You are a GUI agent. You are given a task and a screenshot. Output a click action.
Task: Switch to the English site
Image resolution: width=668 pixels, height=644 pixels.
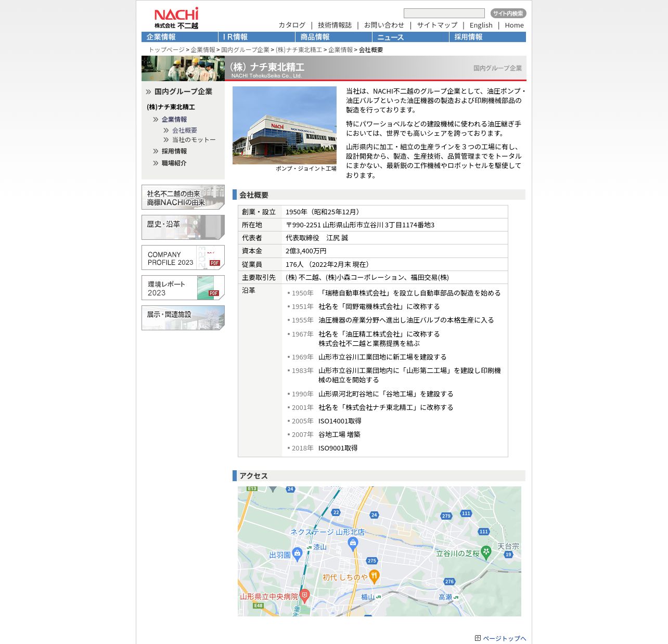(x=481, y=25)
